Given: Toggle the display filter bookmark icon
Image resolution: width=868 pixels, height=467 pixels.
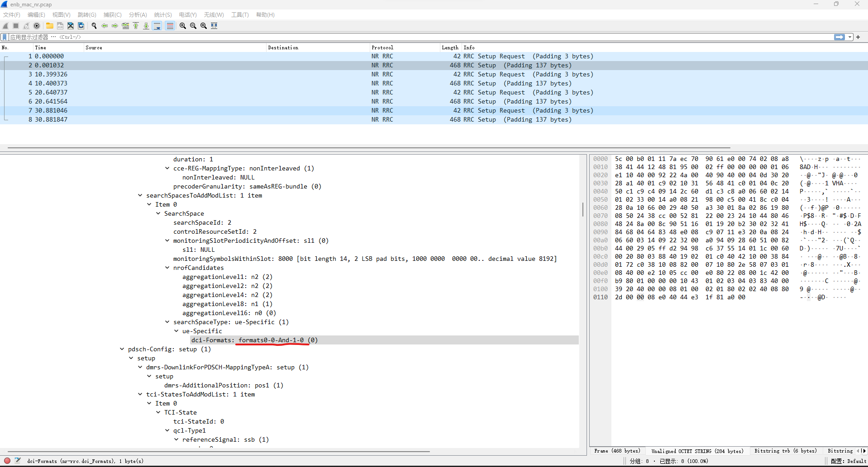Looking at the screenshot, I should (x=4, y=37).
